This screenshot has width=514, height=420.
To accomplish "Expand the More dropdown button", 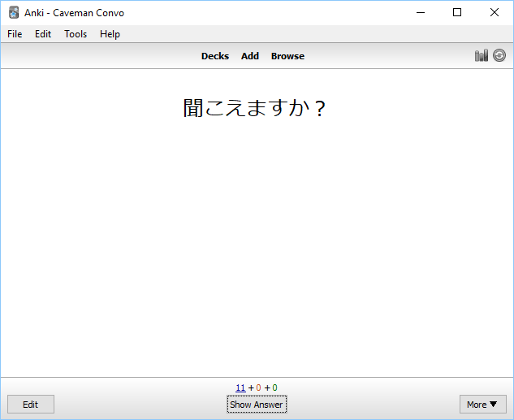I will pos(483,405).
